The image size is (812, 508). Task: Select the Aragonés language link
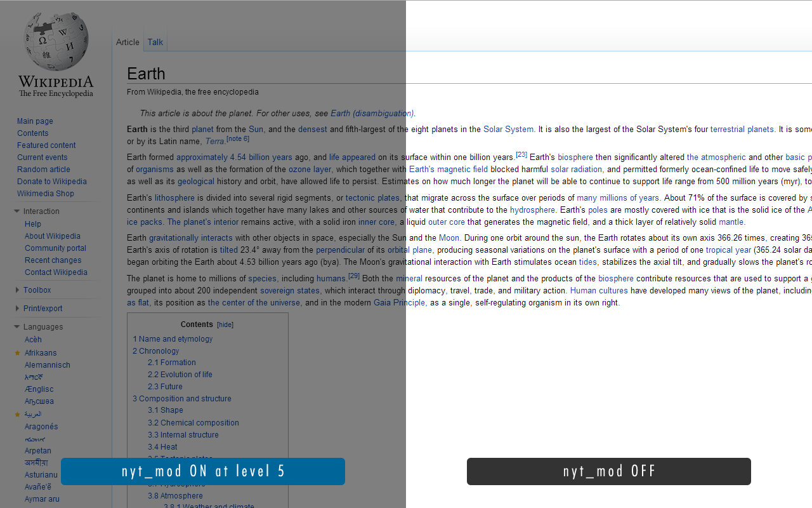click(x=41, y=427)
